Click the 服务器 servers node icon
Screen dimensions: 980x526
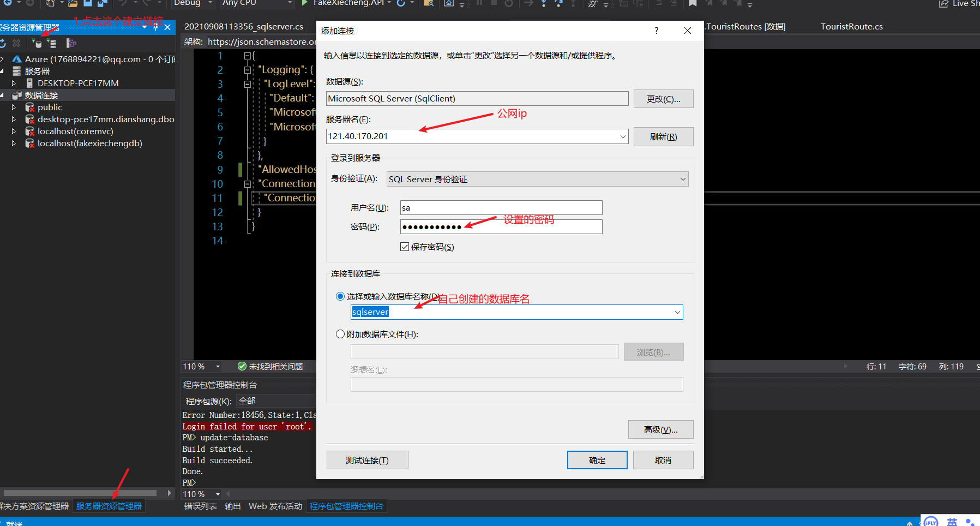pyautogui.click(x=17, y=71)
